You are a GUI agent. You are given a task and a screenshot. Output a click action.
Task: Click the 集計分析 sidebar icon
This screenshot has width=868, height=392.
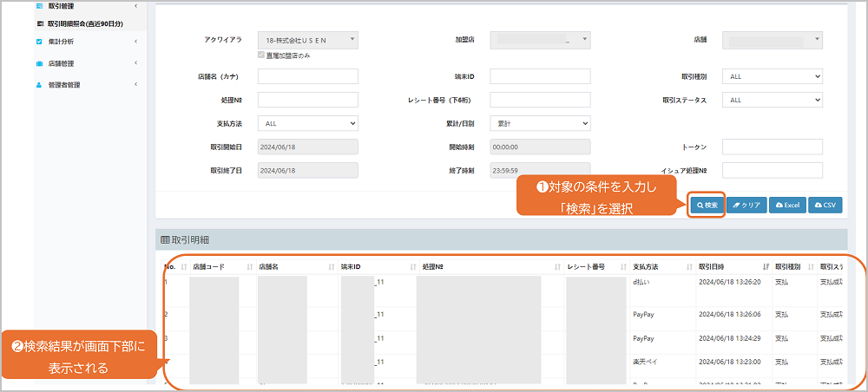coord(39,41)
